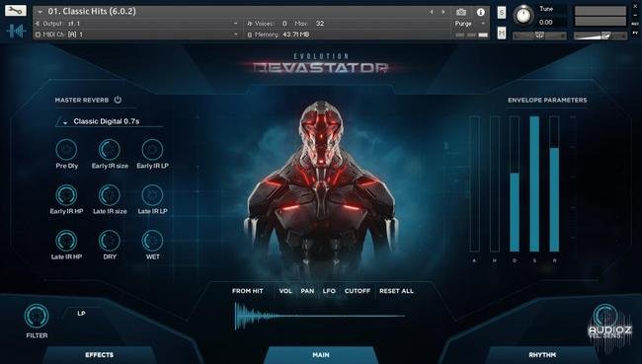Click the VOL button
This screenshot has width=642, height=364.
coord(285,291)
